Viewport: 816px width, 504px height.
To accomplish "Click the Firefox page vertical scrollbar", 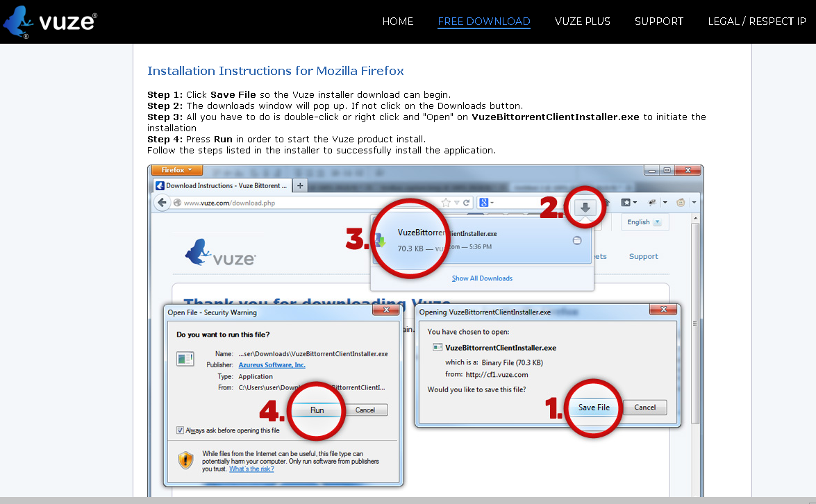I will 694,324.
